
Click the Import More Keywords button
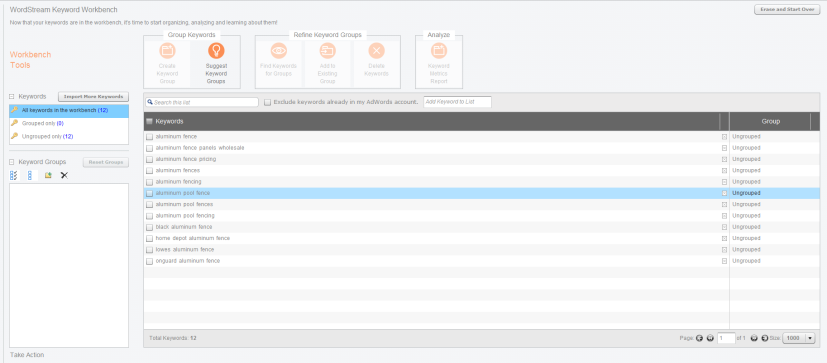coord(93,97)
